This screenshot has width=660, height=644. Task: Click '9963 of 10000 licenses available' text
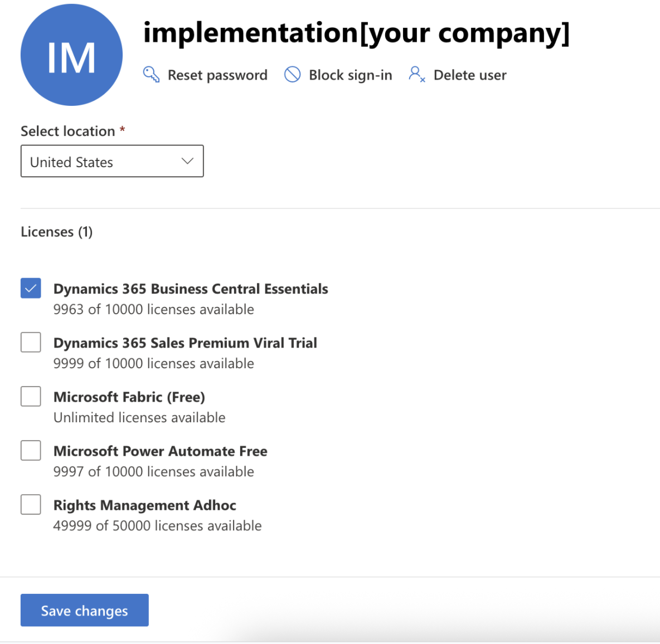click(x=154, y=310)
